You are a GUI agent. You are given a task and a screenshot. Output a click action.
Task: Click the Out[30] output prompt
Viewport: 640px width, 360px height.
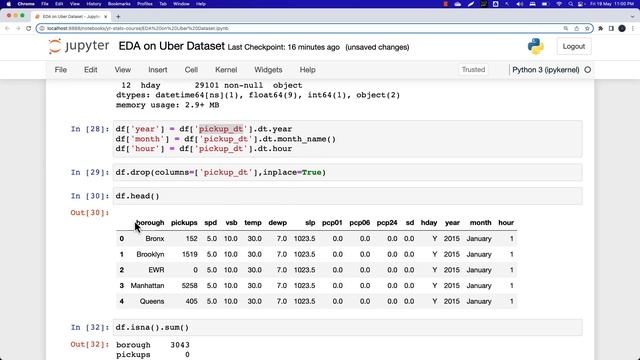tap(89, 213)
